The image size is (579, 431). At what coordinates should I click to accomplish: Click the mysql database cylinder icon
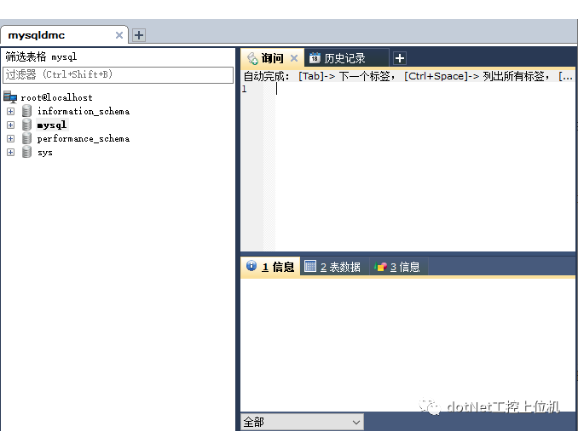pos(27,124)
